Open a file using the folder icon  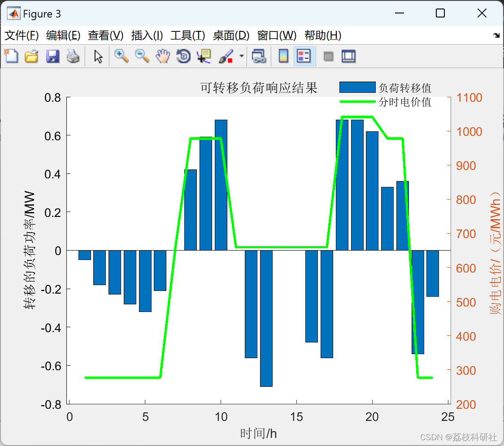tap(31, 56)
